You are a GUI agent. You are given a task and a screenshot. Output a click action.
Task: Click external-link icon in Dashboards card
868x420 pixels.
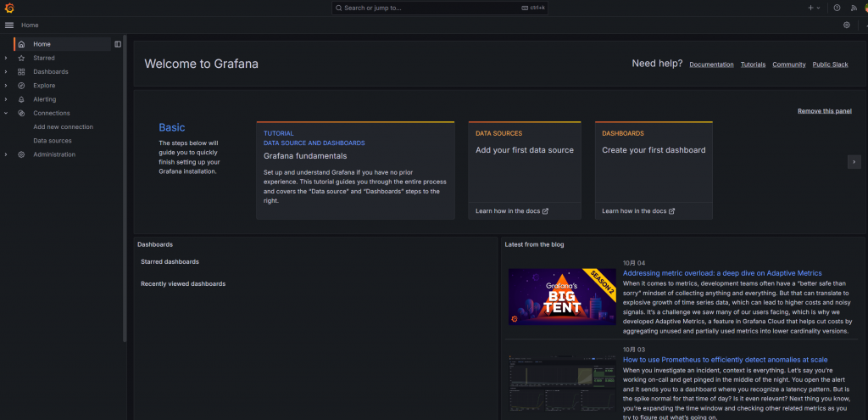click(x=672, y=211)
